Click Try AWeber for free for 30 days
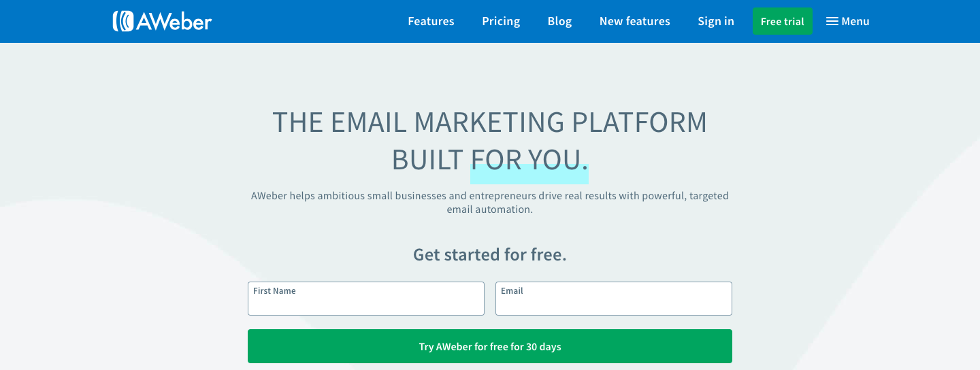This screenshot has width=980, height=370. pos(490,347)
